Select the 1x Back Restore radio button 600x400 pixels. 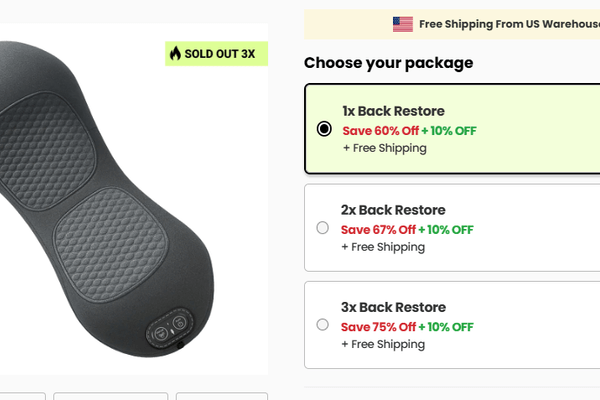[324, 129]
